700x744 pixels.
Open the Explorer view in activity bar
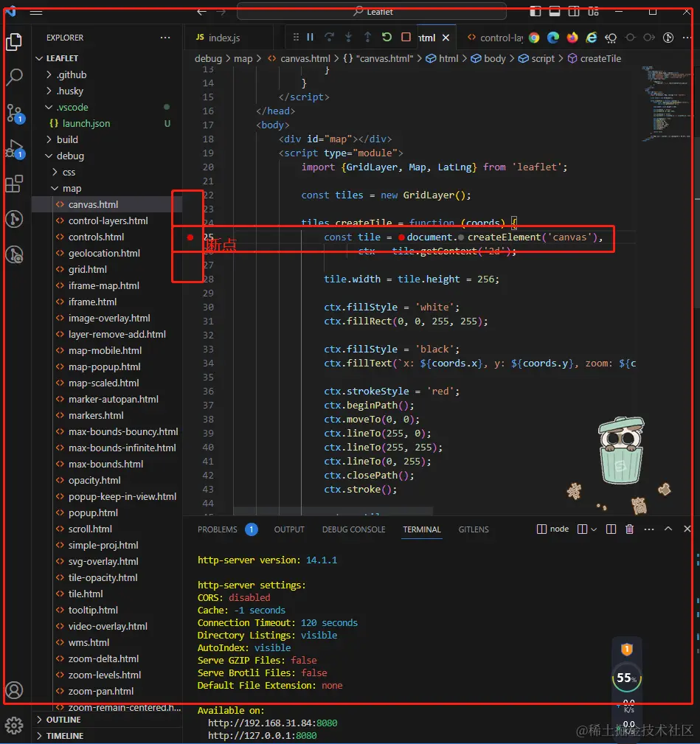[14, 42]
